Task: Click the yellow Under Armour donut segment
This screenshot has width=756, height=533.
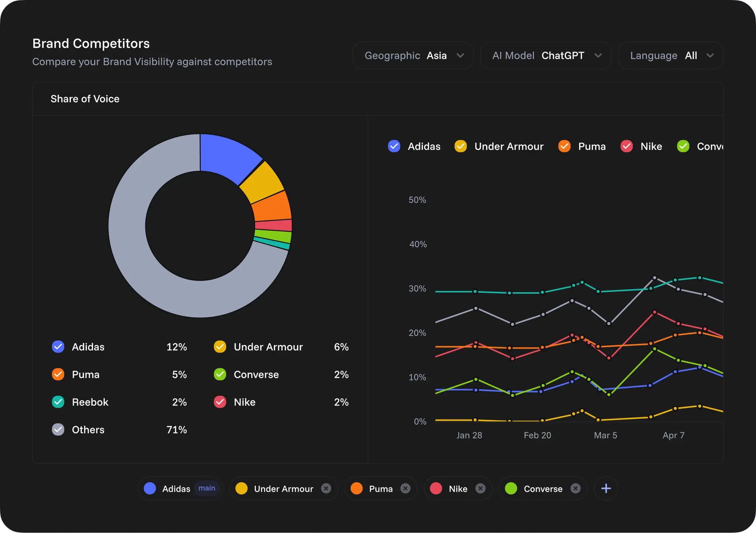Action: tap(263, 183)
